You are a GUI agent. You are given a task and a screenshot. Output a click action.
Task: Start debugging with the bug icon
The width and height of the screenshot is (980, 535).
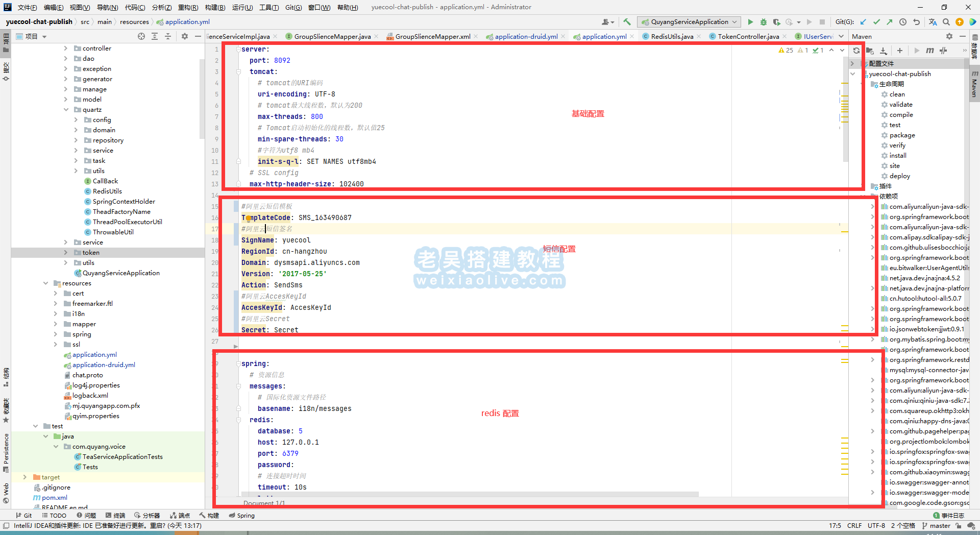pyautogui.click(x=764, y=22)
